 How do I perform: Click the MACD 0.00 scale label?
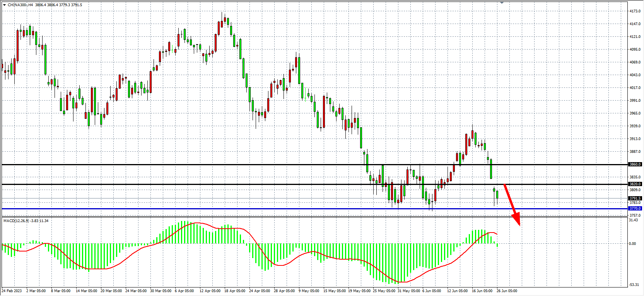[x=632, y=244]
